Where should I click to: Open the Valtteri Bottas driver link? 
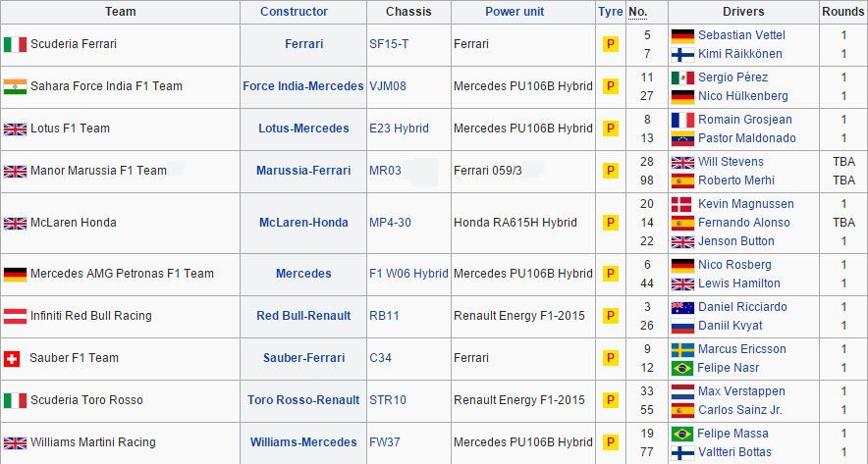click(x=734, y=452)
